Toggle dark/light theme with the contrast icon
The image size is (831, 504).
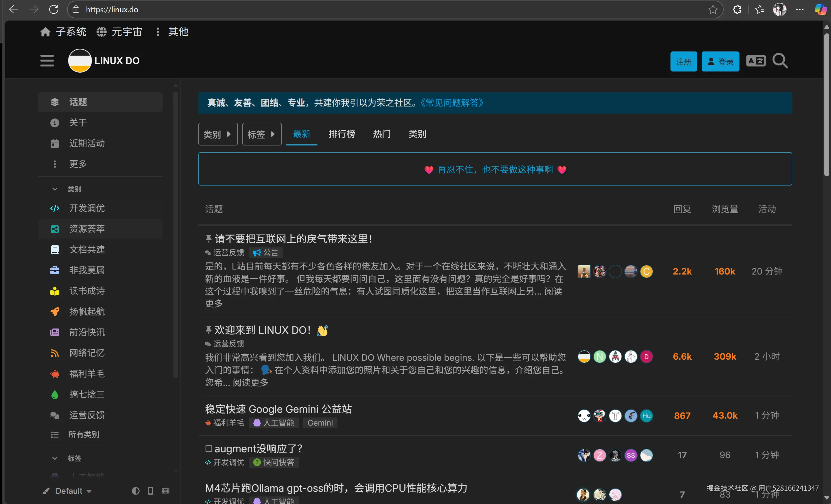pyautogui.click(x=135, y=491)
